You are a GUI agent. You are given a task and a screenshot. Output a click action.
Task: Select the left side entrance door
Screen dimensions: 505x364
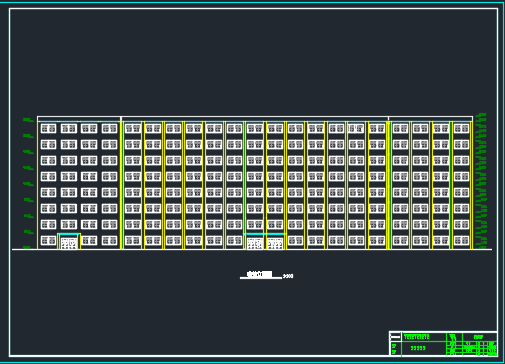pyautogui.click(x=69, y=243)
